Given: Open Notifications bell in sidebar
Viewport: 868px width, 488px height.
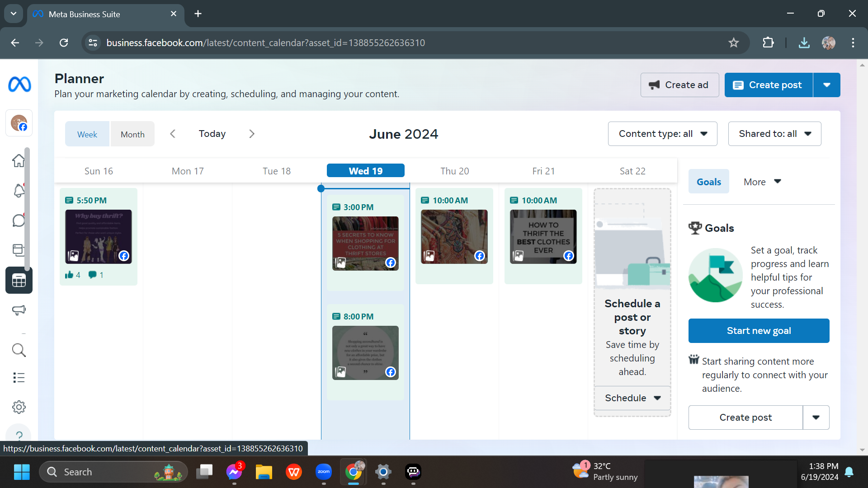Looking at the screenshot, I should (19, 191).
